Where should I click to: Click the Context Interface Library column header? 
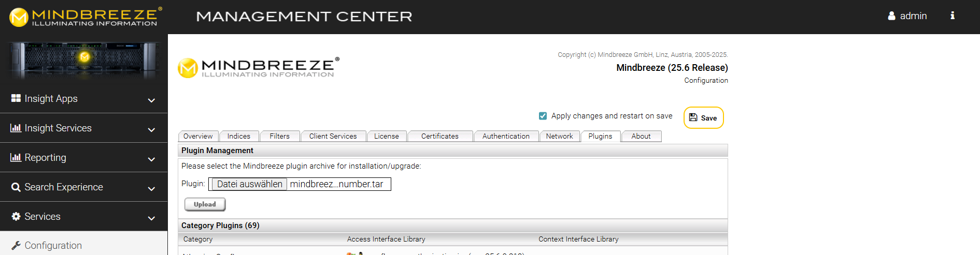(x=578, y=239)
